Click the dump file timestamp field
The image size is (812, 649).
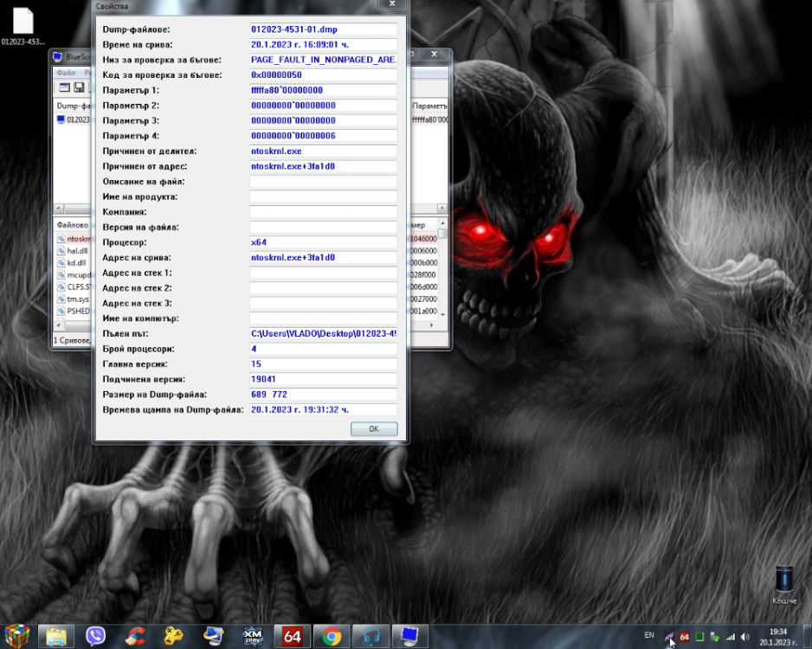click(x=323, y=409)
